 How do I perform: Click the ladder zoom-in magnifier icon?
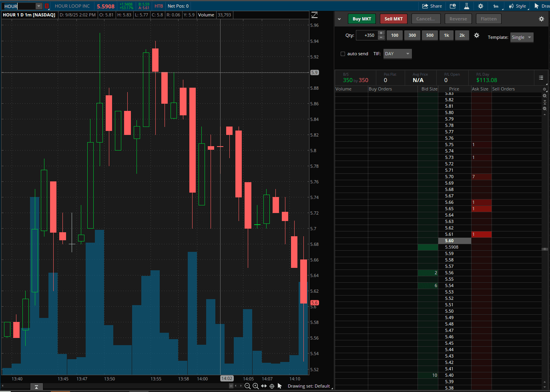[544, 96]
